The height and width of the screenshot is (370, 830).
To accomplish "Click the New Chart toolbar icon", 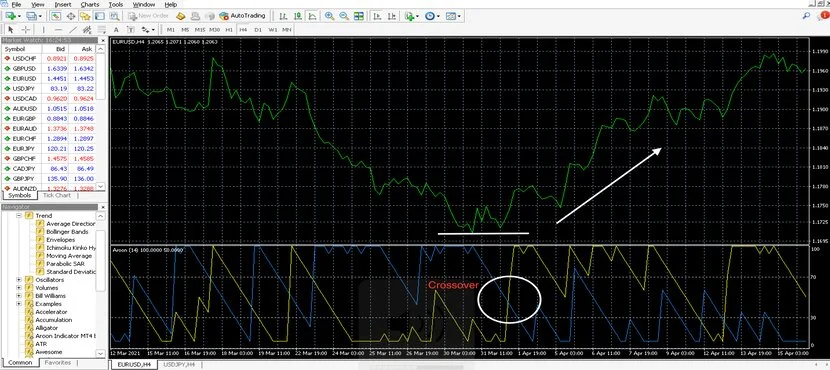I will tap(10, 16).
